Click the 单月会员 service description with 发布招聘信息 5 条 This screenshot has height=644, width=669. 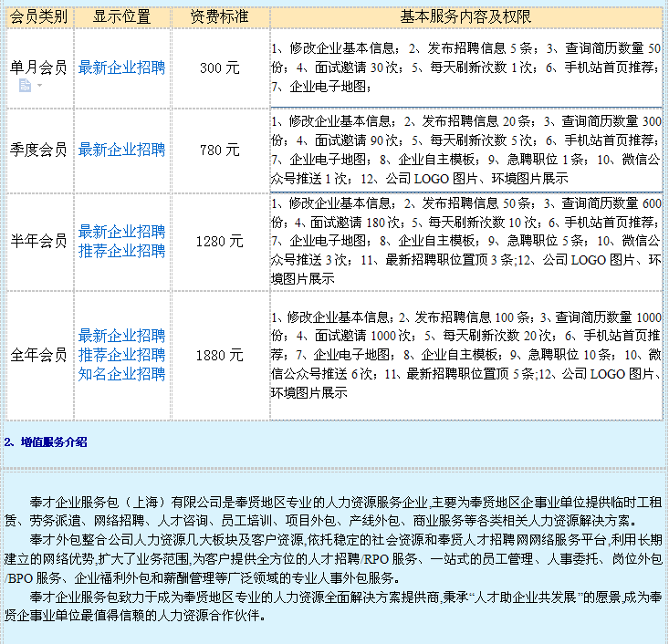pyautogui.click(x=465, y=68)
